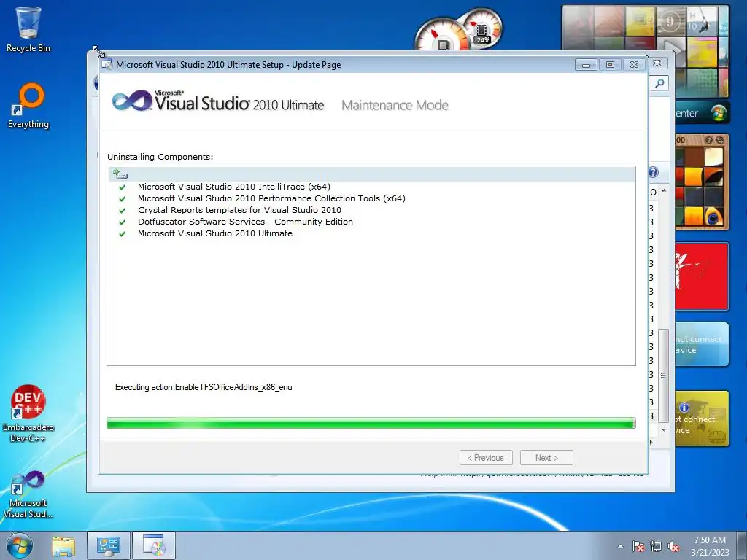This screenshot has width=747, height=560.
Task: Open Embarcadero Dev-C++ desktop shortcut
Action: coord(28,413)
